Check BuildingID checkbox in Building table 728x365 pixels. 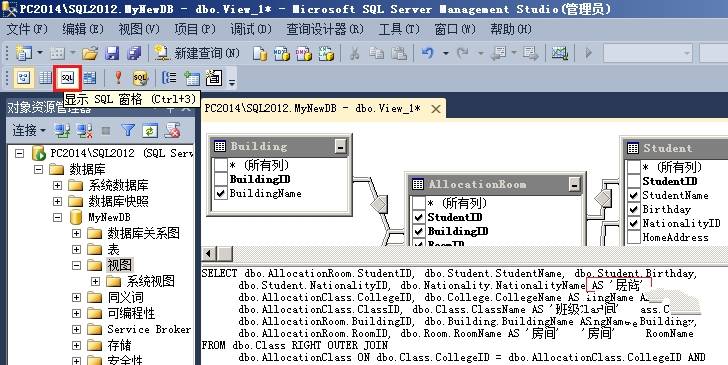coord(221,179)
